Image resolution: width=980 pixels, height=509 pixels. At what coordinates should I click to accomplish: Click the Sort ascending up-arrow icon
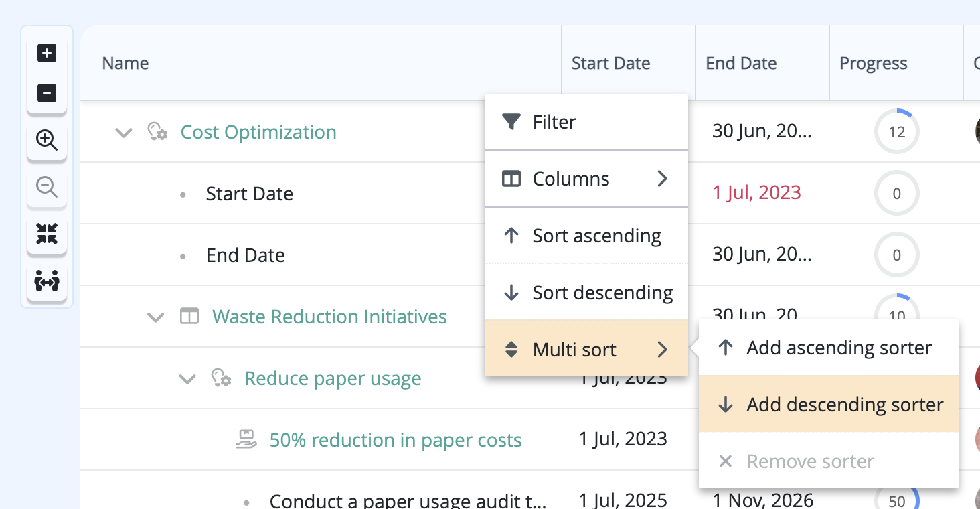tap(511, 236)
